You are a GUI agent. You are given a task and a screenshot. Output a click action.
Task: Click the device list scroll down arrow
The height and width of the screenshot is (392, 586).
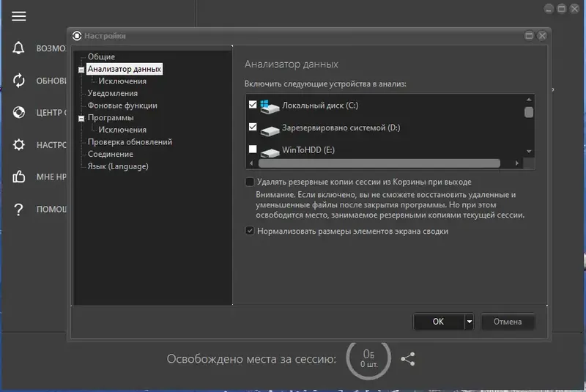pyautogui.click(x=529, y=152)
